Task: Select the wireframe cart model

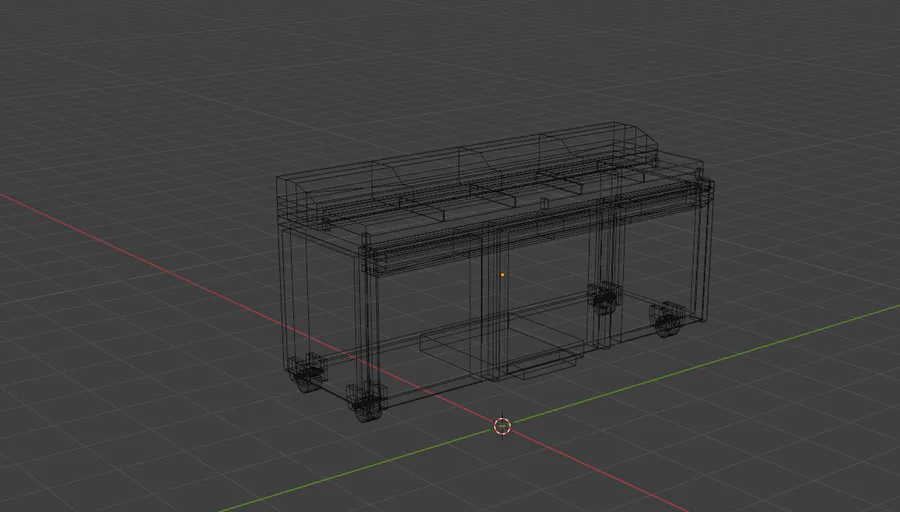Action: coord(495,272)
